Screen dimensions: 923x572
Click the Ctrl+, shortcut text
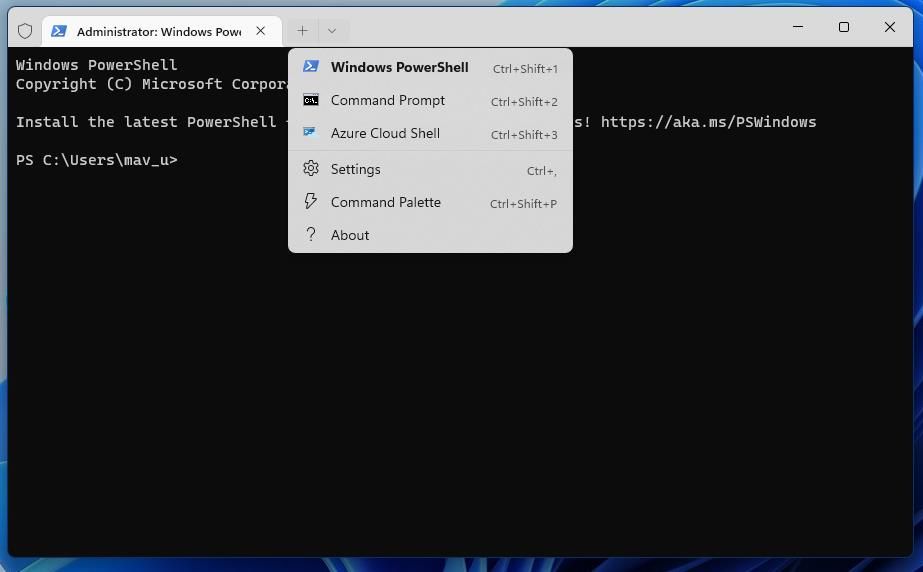(542, 171)
